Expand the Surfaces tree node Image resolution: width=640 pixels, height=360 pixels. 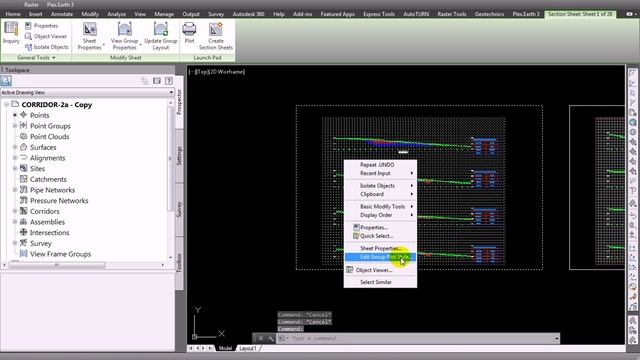[15, 147]
